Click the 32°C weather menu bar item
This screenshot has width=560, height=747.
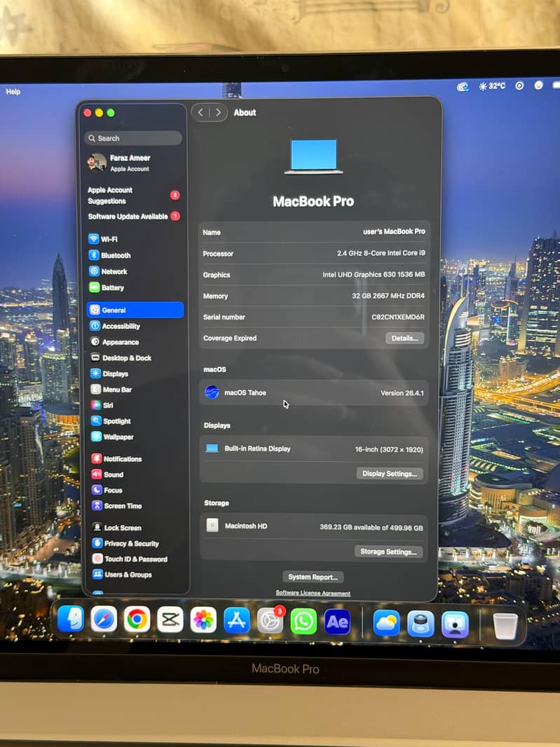coord(492,86)
